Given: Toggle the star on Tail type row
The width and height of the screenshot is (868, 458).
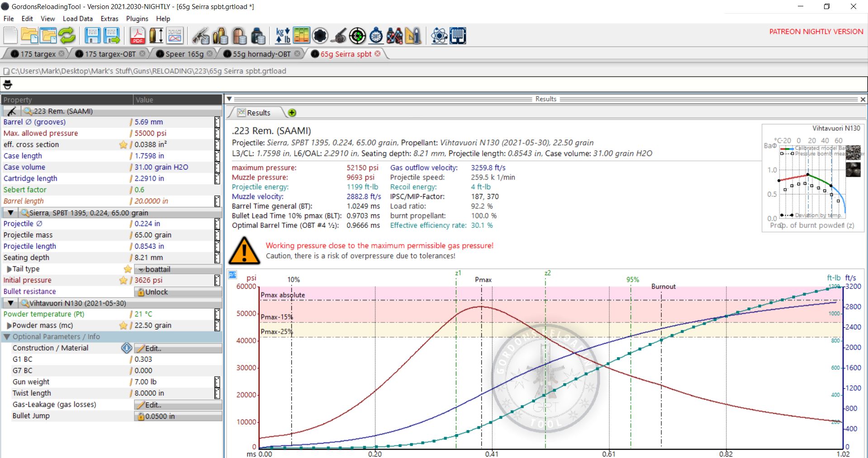Looking at the screenshot, I should coord(128,269).
